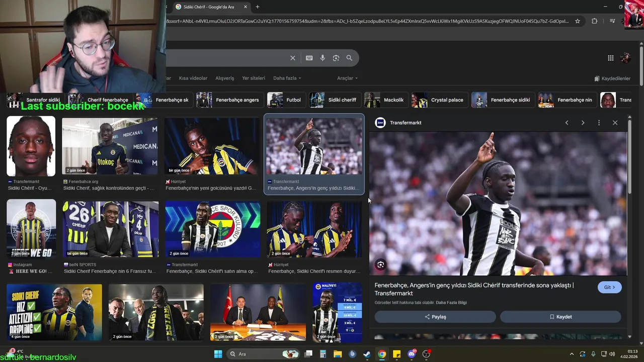This screenshot has height=362, width=644.
Task: Open Windows Start menu
Action: [218, 354]
